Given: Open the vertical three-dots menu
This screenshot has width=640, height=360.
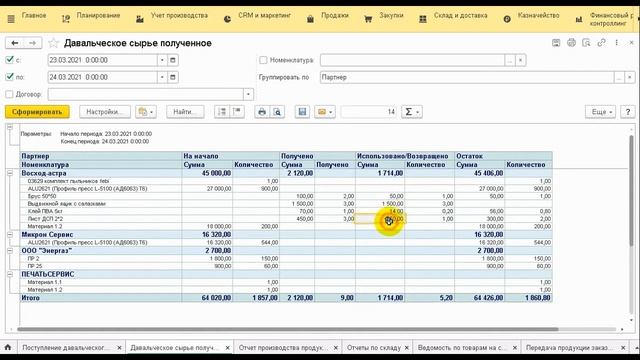Looking at the screenshot, I should click(x=616, y=43).
